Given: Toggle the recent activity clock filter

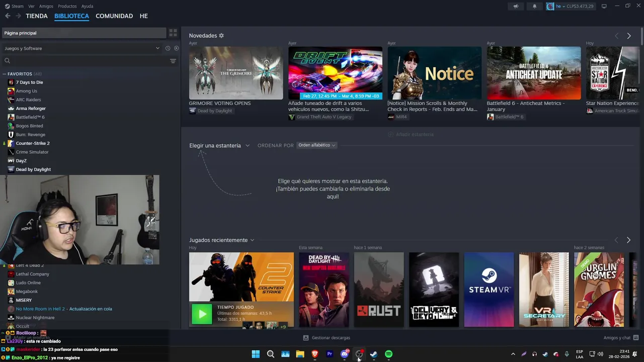Looking at the screenshot, I should tap(168, 48).
